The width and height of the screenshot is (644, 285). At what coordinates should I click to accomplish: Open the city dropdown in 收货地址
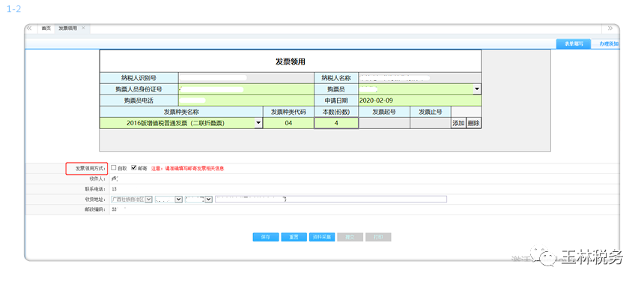(178, 199)
